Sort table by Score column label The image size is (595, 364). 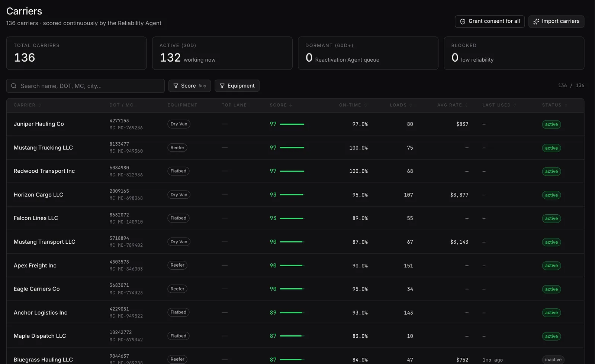(278, 105)
